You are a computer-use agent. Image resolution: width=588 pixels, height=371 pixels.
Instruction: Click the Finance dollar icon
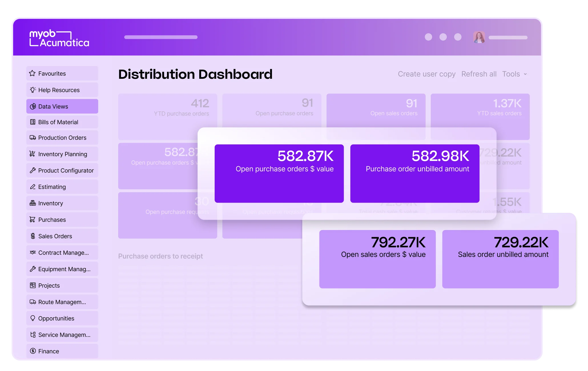tap(33, 351)
